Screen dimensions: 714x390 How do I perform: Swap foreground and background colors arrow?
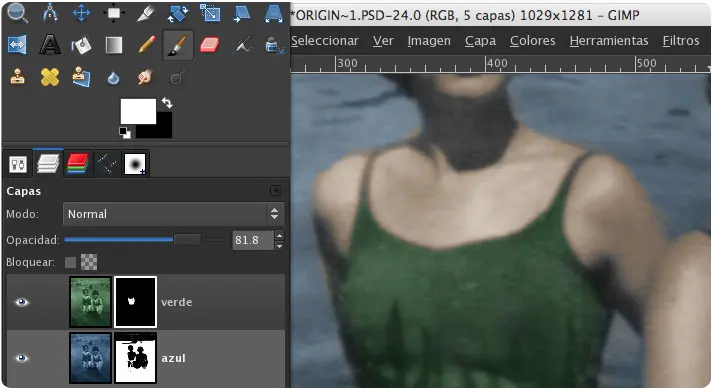point(167,103)
